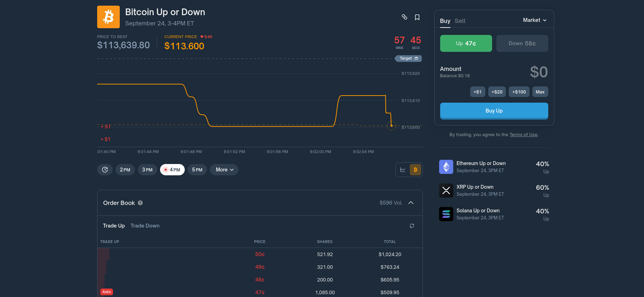Select the 3 PM time slot
Image resolution: width=644 pixels, height=297 pixels.
(x=147, y=170)
